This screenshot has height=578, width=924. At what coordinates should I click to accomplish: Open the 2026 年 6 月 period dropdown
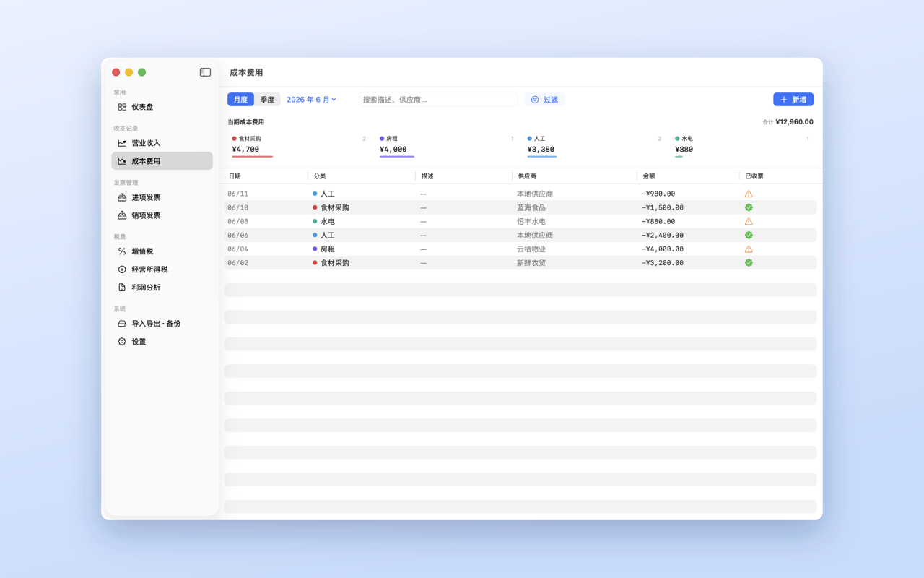click(311, 100)
